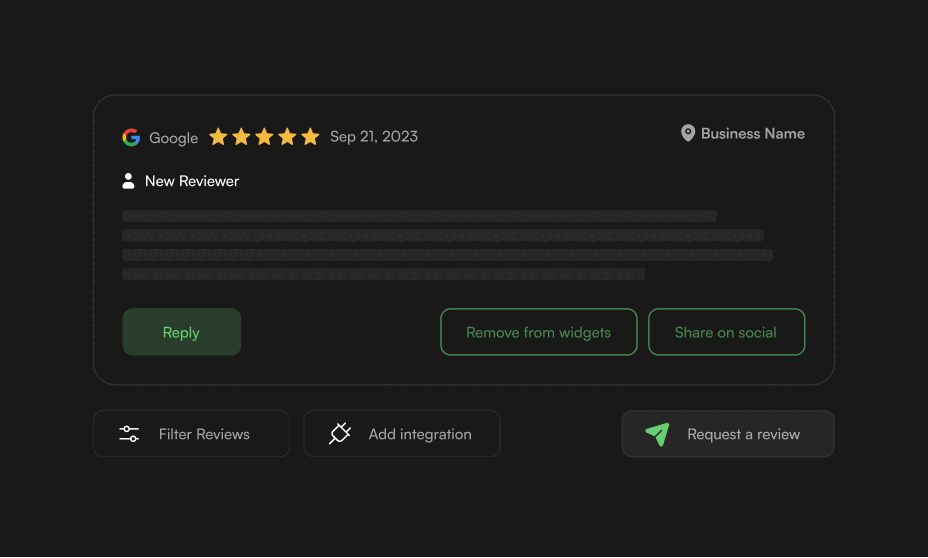
Task: Click the location pin icon
Action: 688,133
